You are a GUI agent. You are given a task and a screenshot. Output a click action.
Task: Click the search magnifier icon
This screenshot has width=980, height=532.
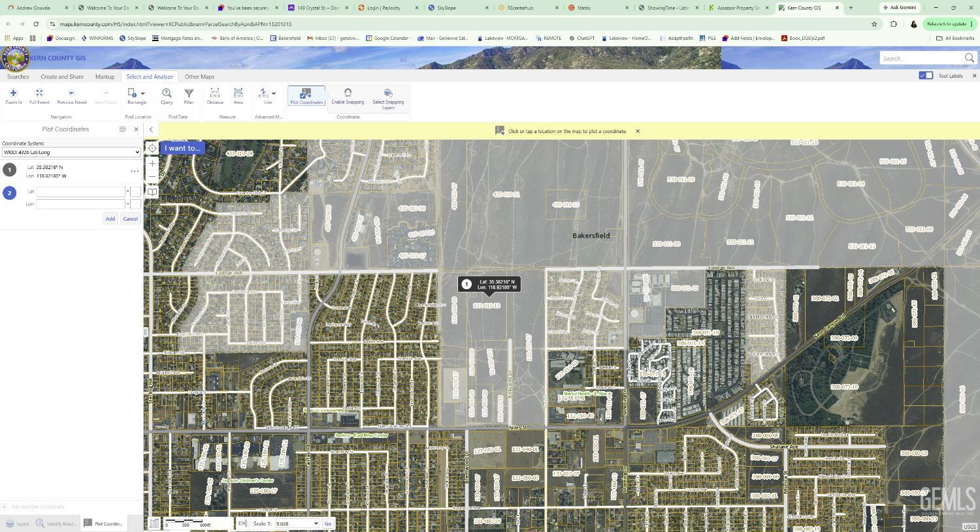[970, 58]
